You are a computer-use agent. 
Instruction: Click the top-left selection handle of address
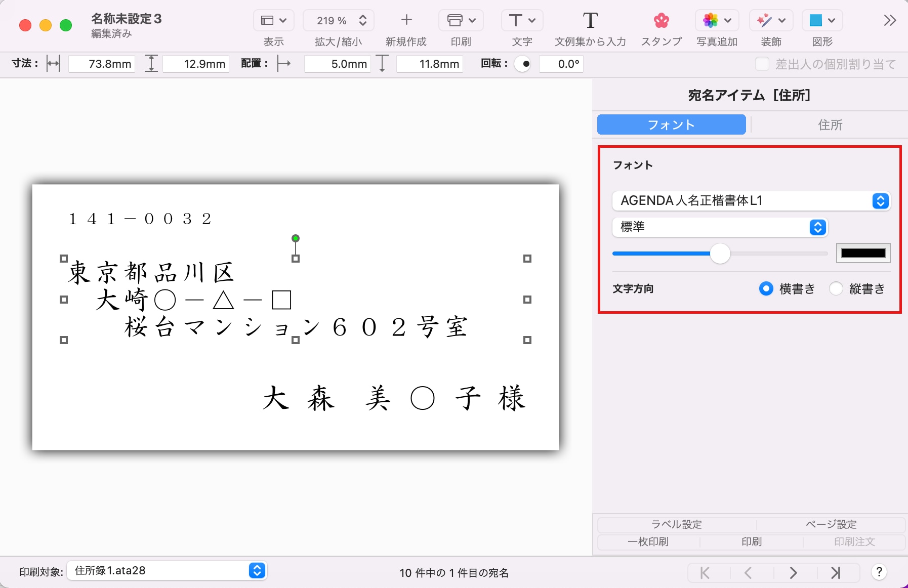click(64, 259)
